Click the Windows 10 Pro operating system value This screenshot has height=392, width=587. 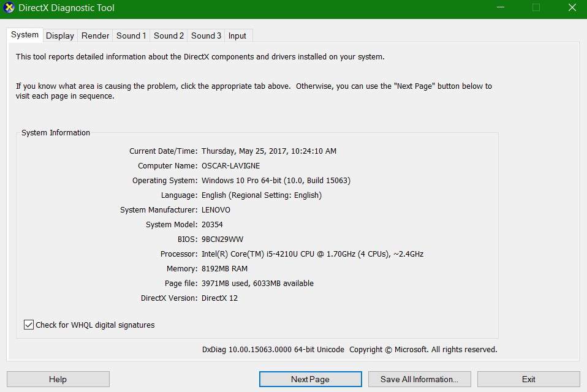(x=276, y=181)
